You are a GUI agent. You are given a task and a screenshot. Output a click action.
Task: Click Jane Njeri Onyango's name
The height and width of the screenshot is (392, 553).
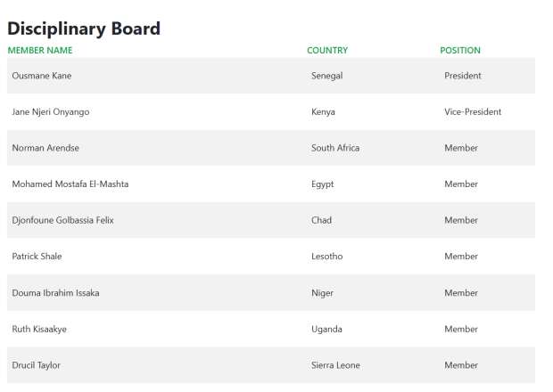(x=51, y=112)
